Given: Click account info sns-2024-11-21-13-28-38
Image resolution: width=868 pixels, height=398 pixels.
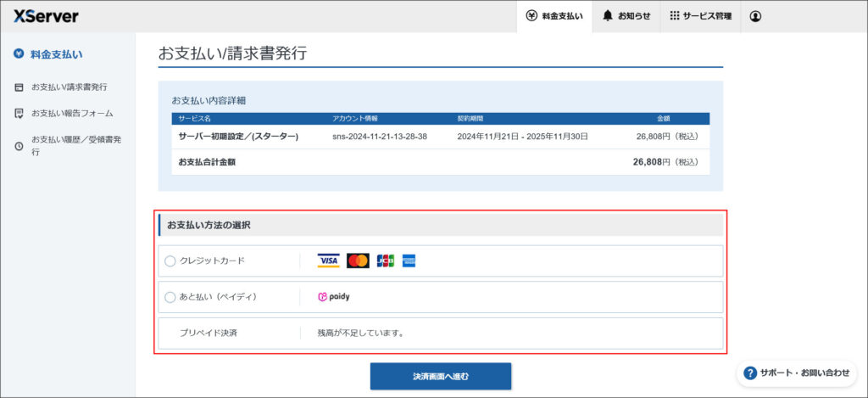Looking at the screenshot, I should (x=379, y=137).
